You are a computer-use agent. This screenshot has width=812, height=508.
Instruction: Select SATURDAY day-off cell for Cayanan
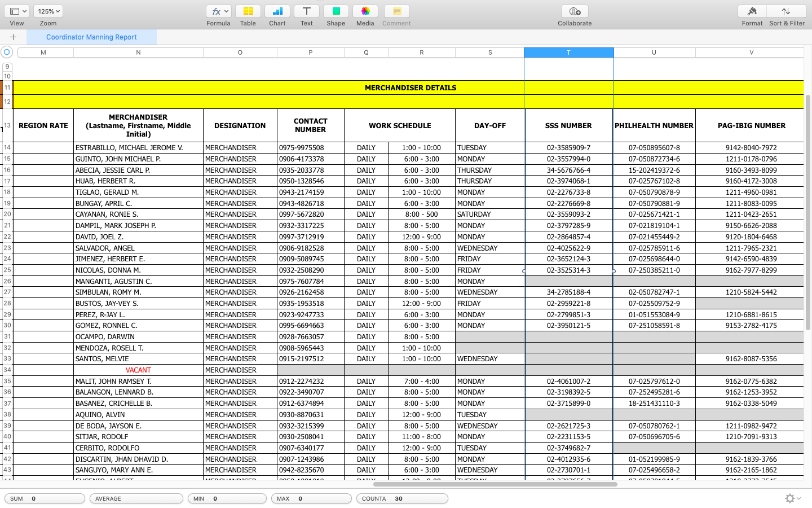(490, 214)
